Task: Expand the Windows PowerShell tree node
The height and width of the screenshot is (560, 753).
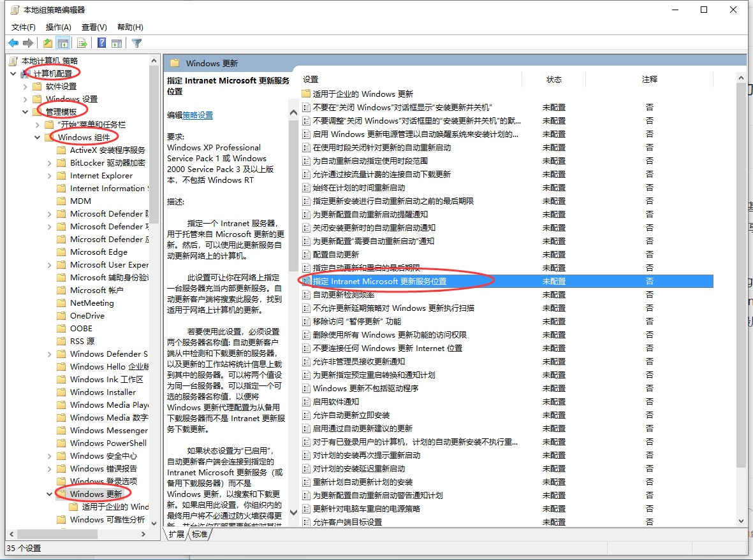Action: pos(50,443)
